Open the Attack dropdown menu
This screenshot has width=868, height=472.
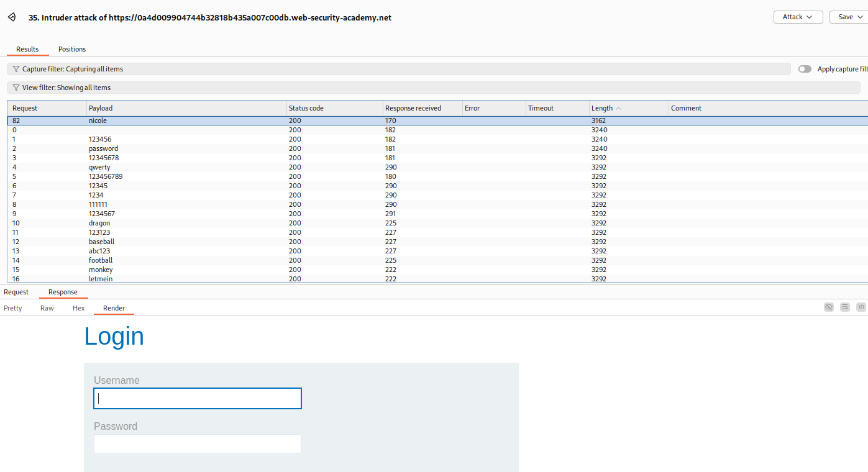pos(798,17)
